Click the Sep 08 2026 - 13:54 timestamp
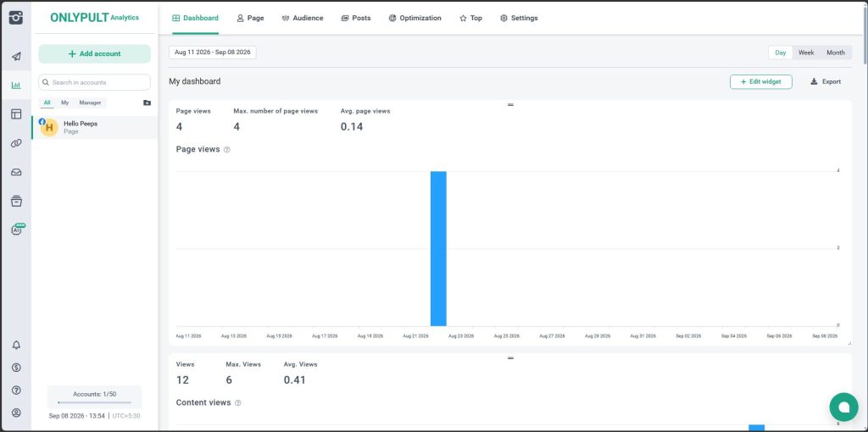The width and height of the screenshot is (868, 432). (76, 416)
